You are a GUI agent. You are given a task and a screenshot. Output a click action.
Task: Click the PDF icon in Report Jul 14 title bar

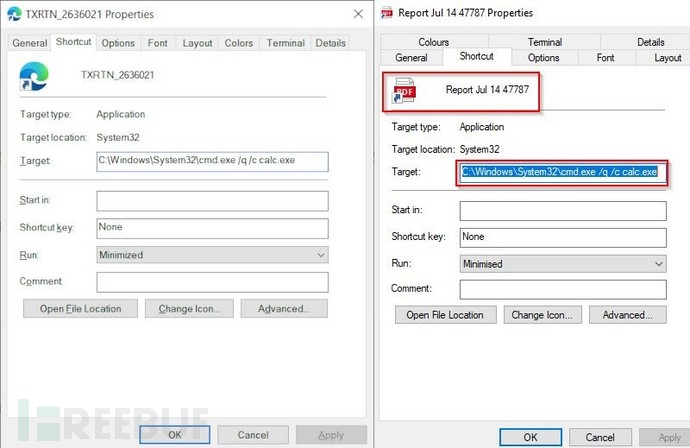[x=388, y=13]
